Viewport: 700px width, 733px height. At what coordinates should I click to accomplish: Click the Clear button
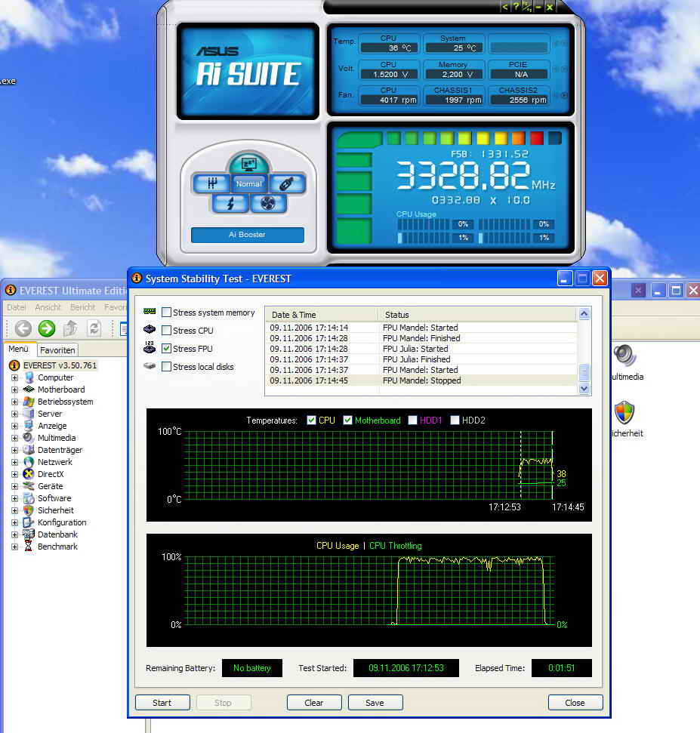point(314,703)
